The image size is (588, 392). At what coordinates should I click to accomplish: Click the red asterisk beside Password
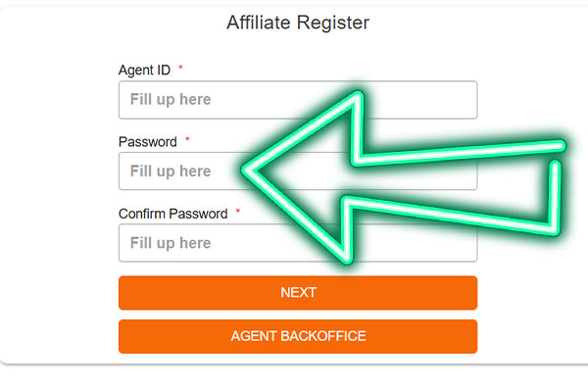(x=187, y=141)
